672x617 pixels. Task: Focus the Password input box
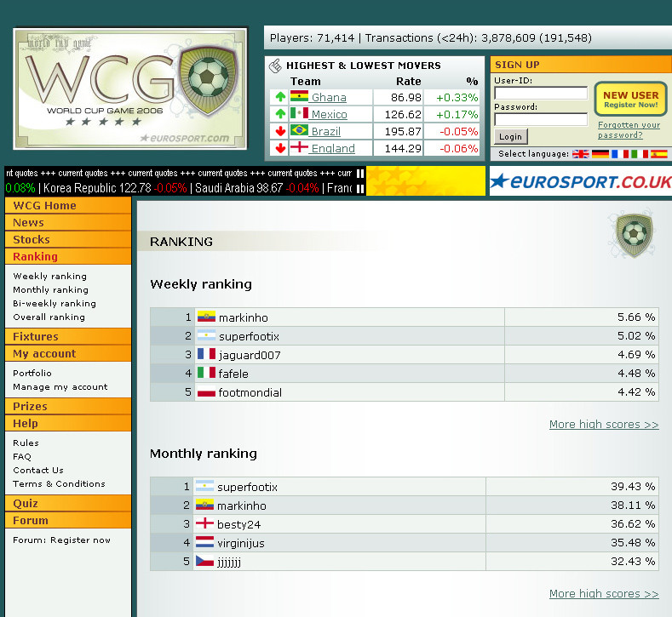click(x=541, y=119)
